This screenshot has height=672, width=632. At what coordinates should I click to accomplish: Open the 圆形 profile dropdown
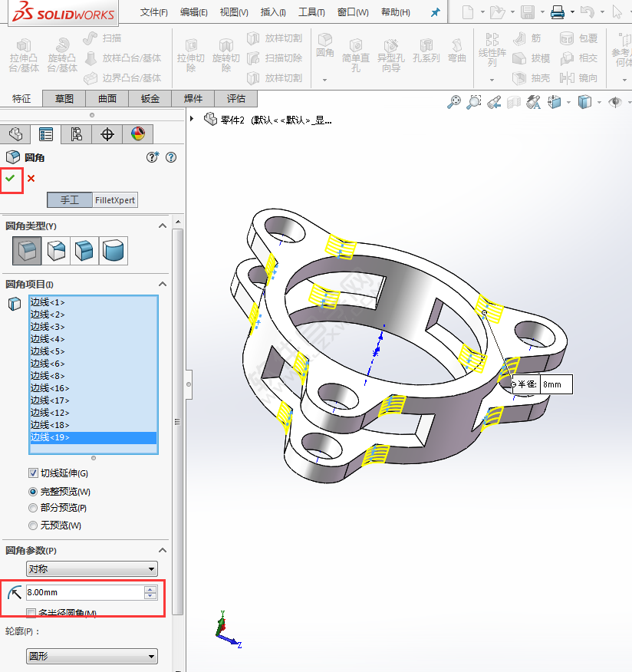point(92,656)
